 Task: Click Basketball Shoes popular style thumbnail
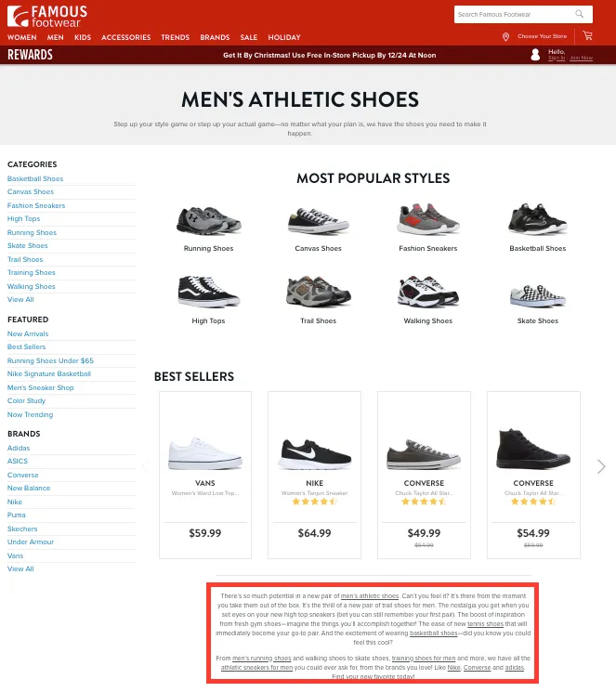coord(537,219)
